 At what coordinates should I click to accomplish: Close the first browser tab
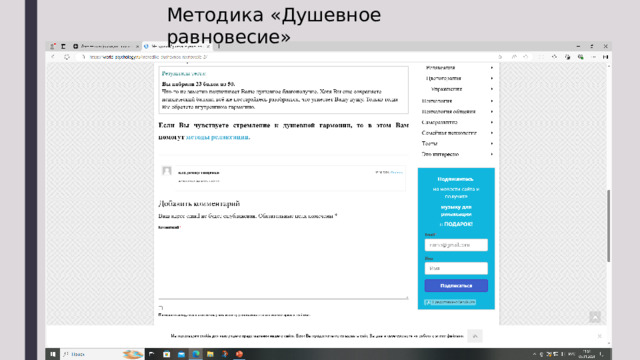coord(137,47)
